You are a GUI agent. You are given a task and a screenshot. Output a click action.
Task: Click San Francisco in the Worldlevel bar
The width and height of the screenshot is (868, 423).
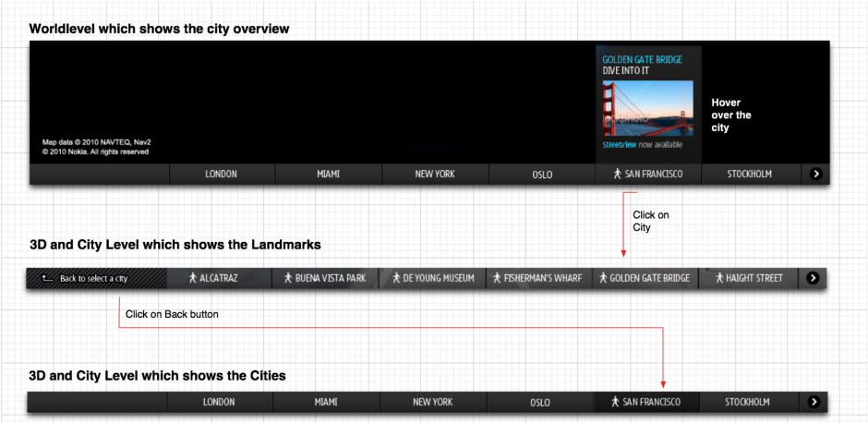(x=648, y=174)
